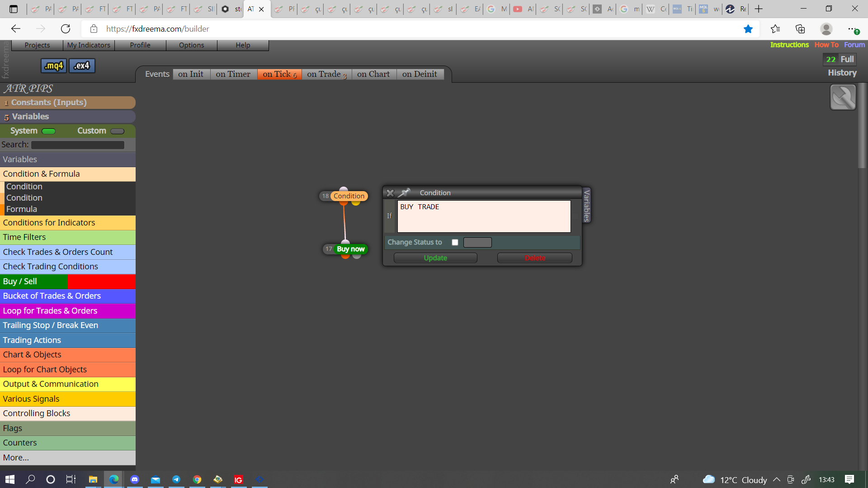Open a new browser tab
The image size is (868, 488).
(x=759, y=9)
